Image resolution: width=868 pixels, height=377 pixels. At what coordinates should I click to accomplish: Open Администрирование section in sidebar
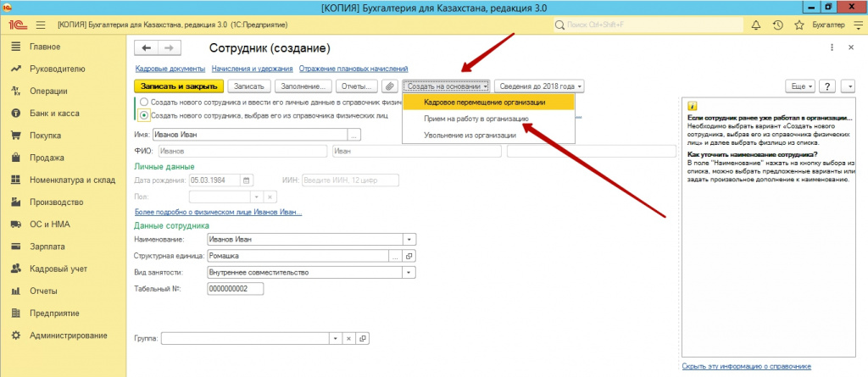click(x=69, y=335)
